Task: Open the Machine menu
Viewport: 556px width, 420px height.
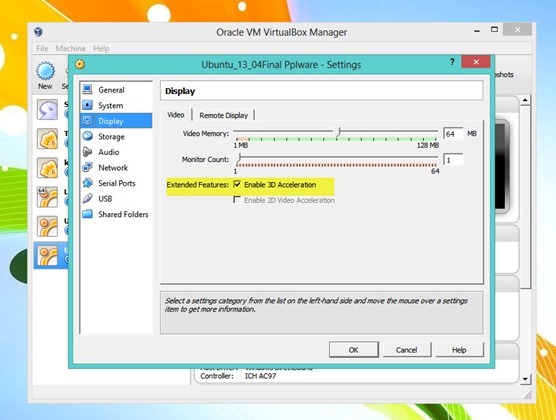Action: 71,48
